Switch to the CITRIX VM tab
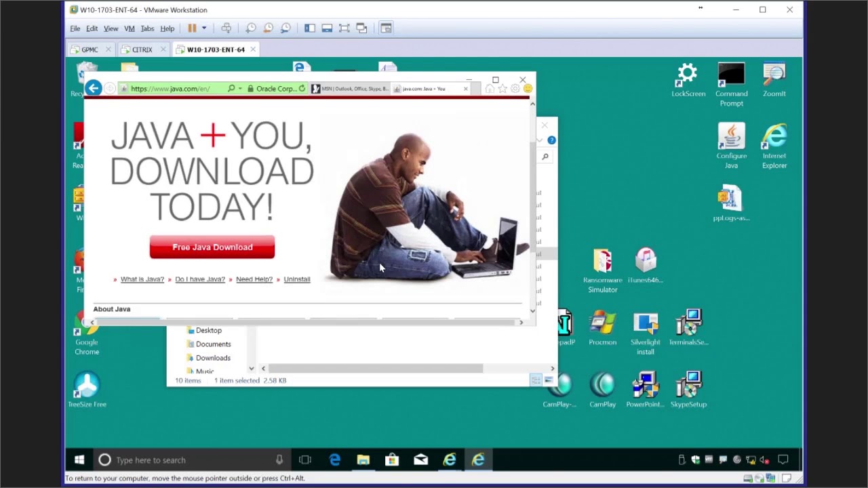The height and width of the screenshot is (488, 868). coord(142,49)
